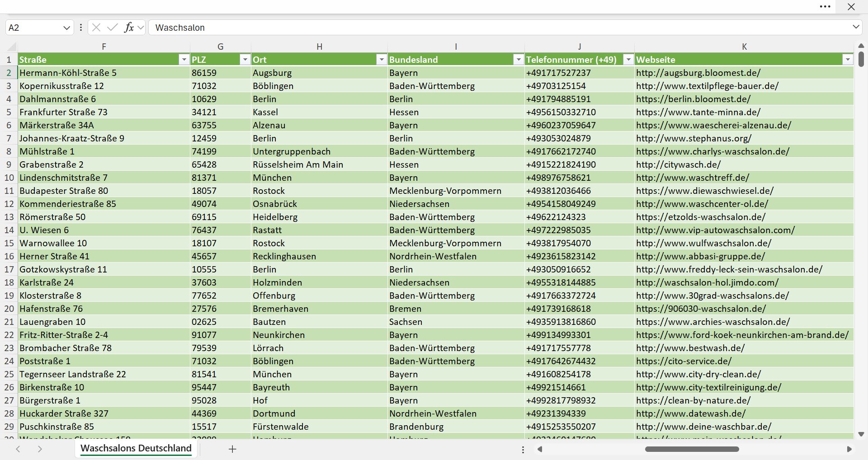Click the previous sheet arrow
868x460 pixels.
point(18,449)
